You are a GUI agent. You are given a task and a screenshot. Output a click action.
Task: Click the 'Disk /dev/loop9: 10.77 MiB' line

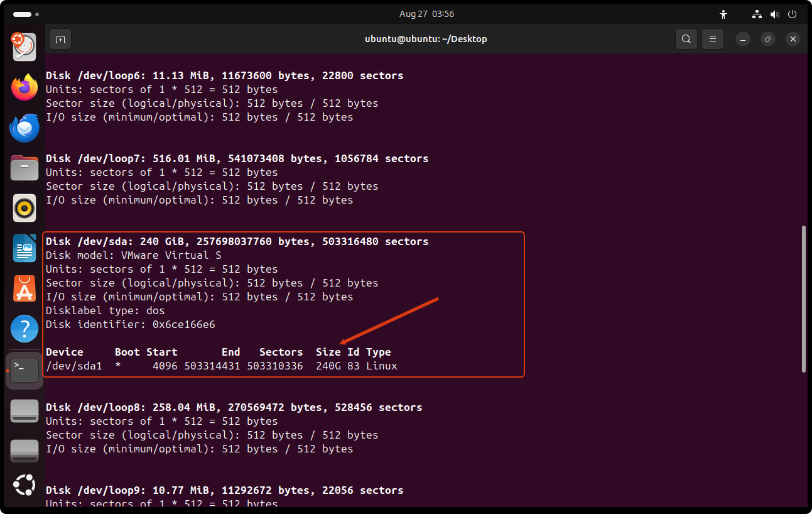225,490
